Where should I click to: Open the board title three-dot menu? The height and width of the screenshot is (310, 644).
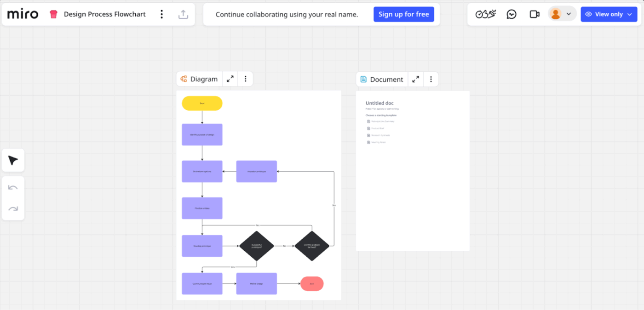tap(161, 14)
